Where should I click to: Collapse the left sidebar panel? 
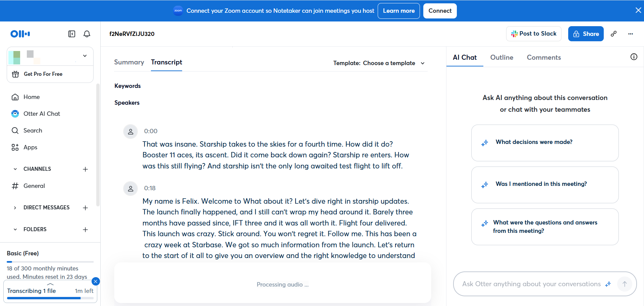(x=71, y=34)
